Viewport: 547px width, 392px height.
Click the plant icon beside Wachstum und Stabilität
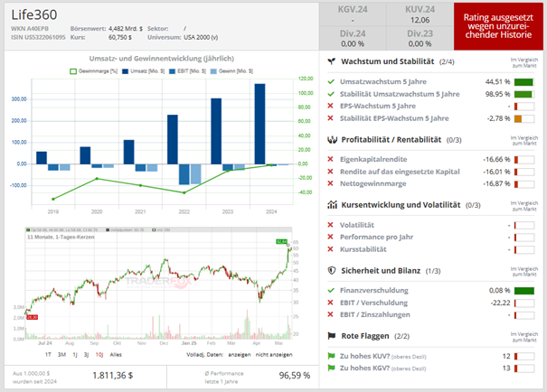332,61
